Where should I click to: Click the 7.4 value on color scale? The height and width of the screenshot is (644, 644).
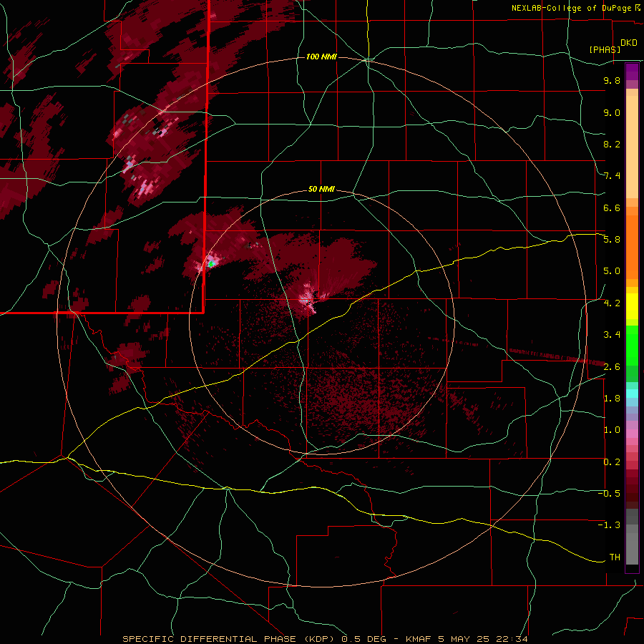point(612,176)
